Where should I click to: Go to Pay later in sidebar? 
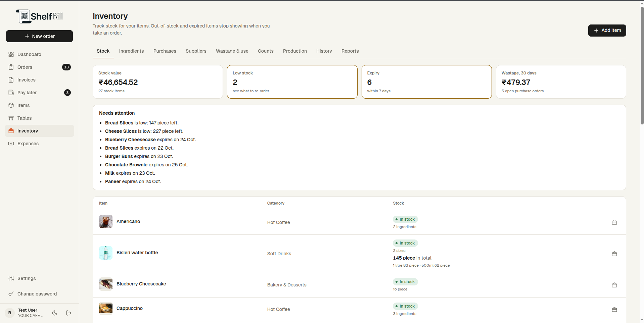click(x=39, y=93)
